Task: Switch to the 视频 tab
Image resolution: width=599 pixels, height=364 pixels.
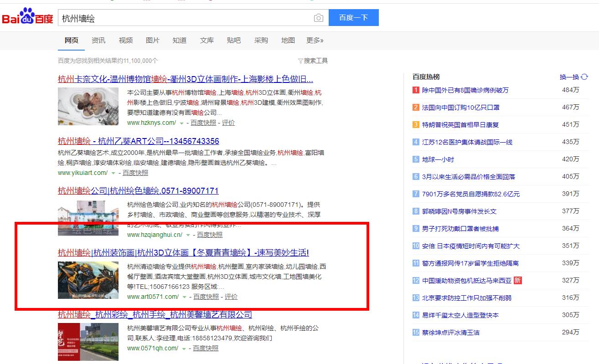Action: tap(126, 41)
